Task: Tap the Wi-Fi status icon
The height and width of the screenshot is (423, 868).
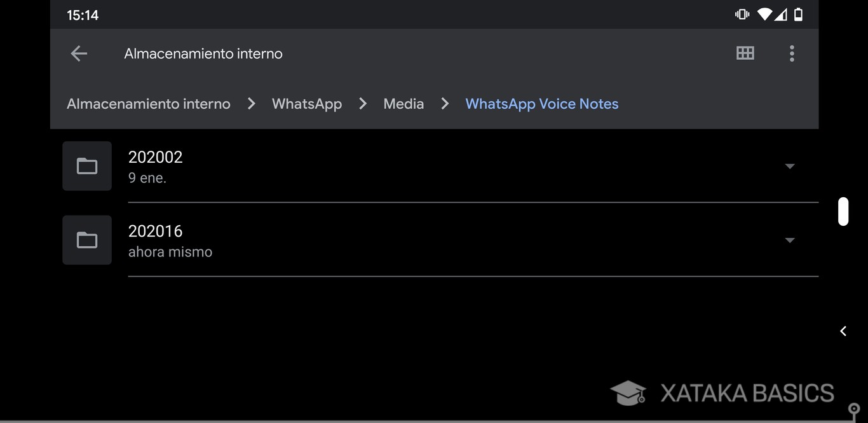Action: point(764,14)
